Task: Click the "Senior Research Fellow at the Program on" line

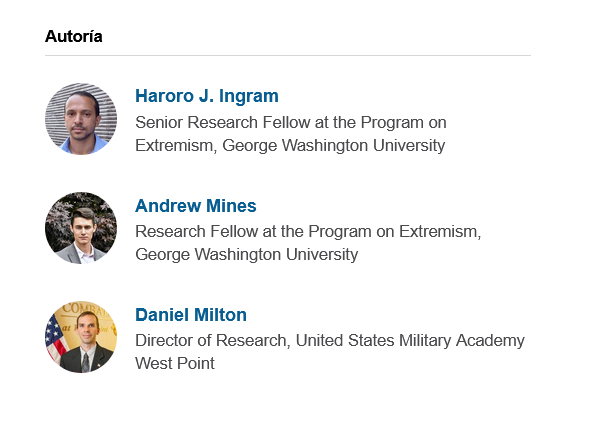Action: (291, 123)
